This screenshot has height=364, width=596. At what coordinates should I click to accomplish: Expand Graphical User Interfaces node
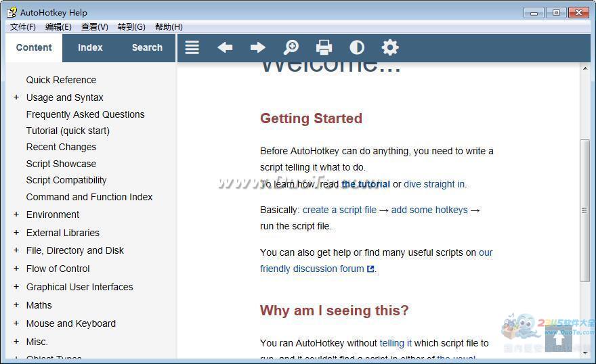click(16, 287)
